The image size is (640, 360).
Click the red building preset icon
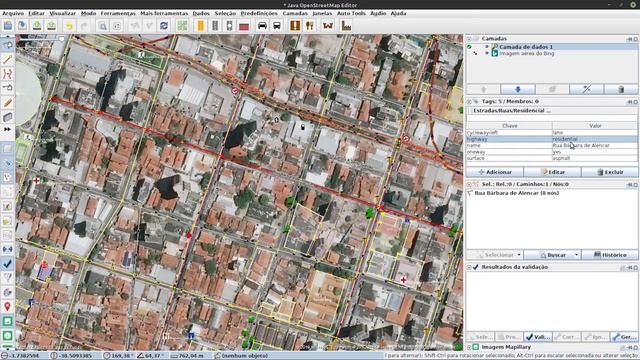pyautogui.click(x=244, y=26)
